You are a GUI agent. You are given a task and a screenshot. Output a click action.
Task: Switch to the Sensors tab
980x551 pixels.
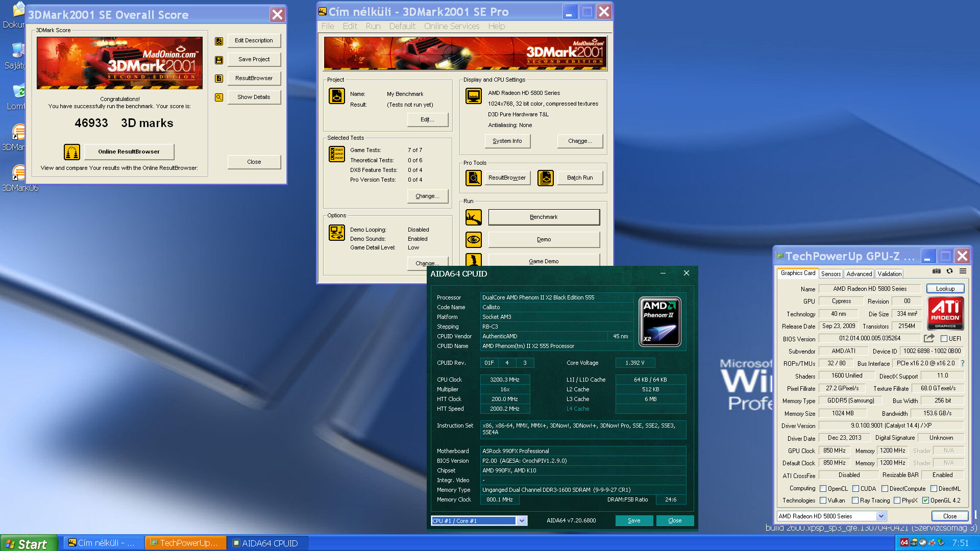pos(830,274)
